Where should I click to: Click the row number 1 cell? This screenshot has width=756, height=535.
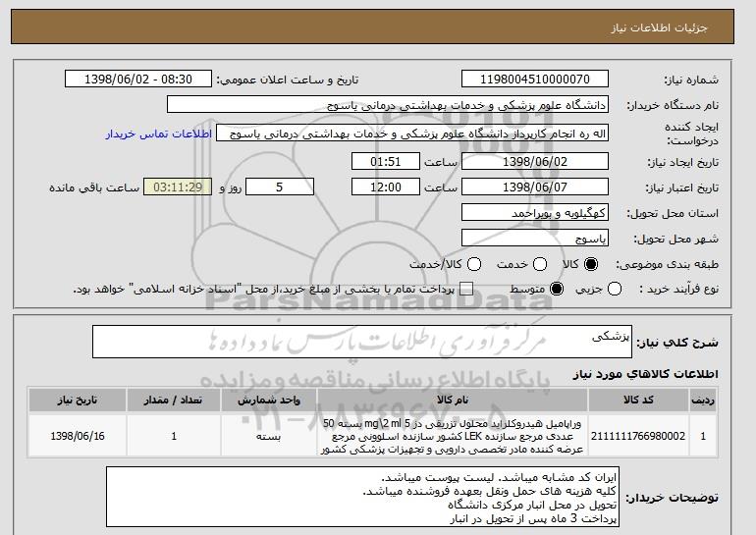pos(703,436)
